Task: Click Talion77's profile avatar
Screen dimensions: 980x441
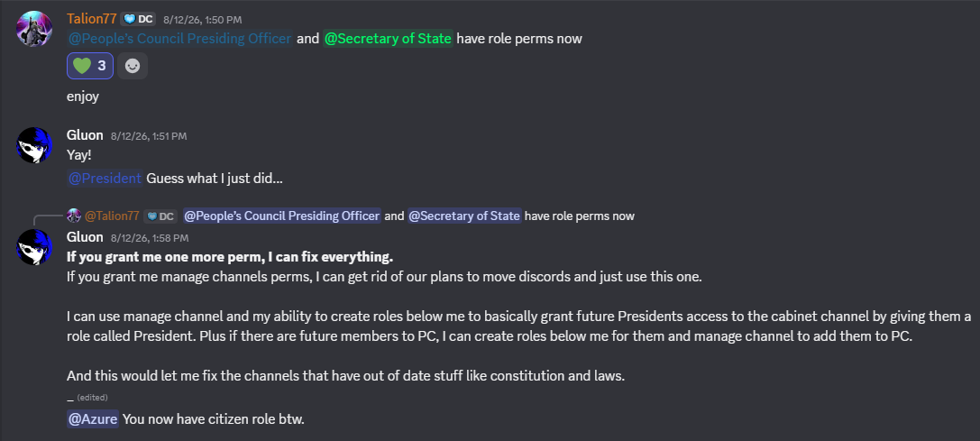Action: point(33,29)
